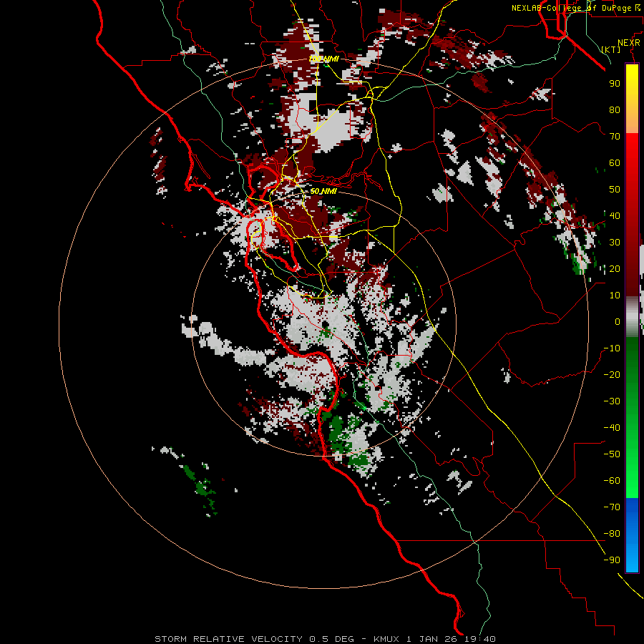Select the -50 value on the velocity scale

[612, 454]
